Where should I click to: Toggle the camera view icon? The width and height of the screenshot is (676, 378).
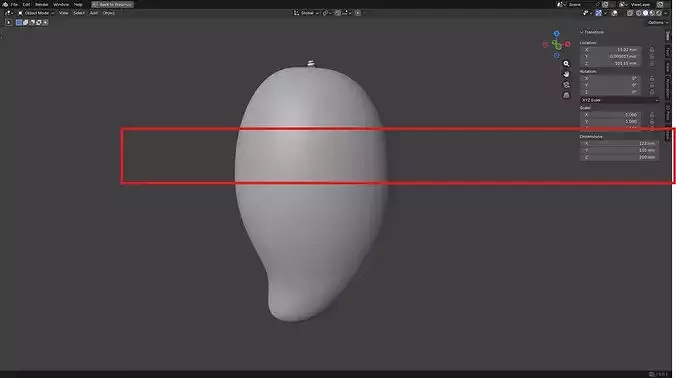click(x=566, y=85)
